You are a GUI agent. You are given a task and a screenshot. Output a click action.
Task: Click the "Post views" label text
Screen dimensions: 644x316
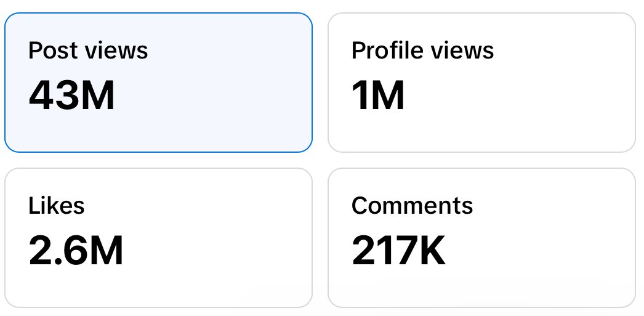click(x=88, y=51)
